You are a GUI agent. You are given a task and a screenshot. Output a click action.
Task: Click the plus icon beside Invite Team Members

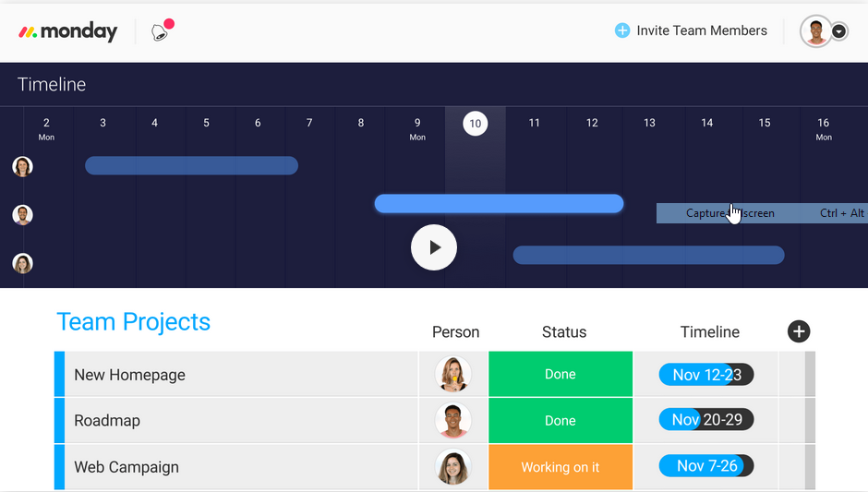[x=622, y=30]
